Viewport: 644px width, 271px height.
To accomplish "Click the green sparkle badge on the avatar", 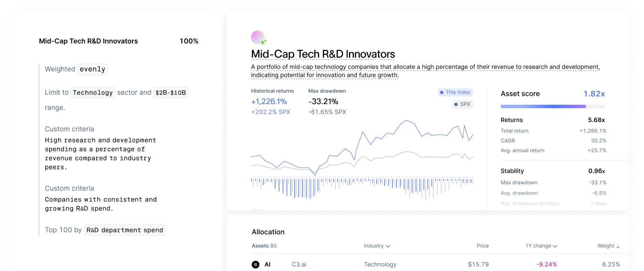I will point(264,42).
